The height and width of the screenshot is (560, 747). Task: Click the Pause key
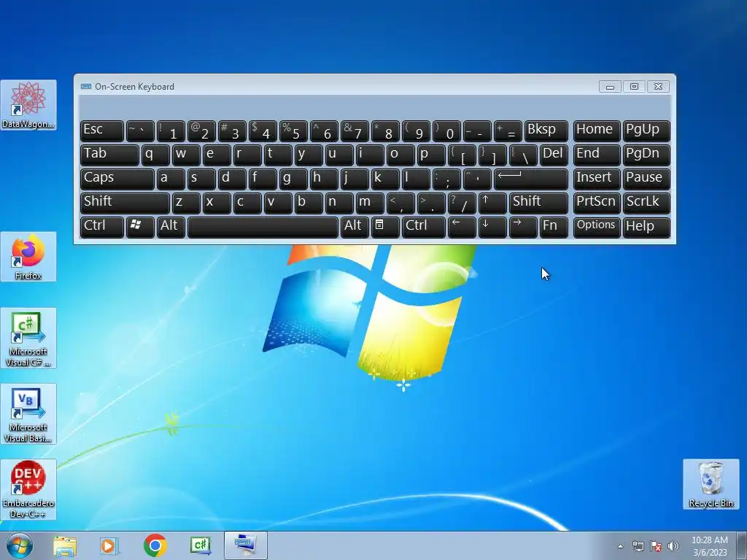646,179
